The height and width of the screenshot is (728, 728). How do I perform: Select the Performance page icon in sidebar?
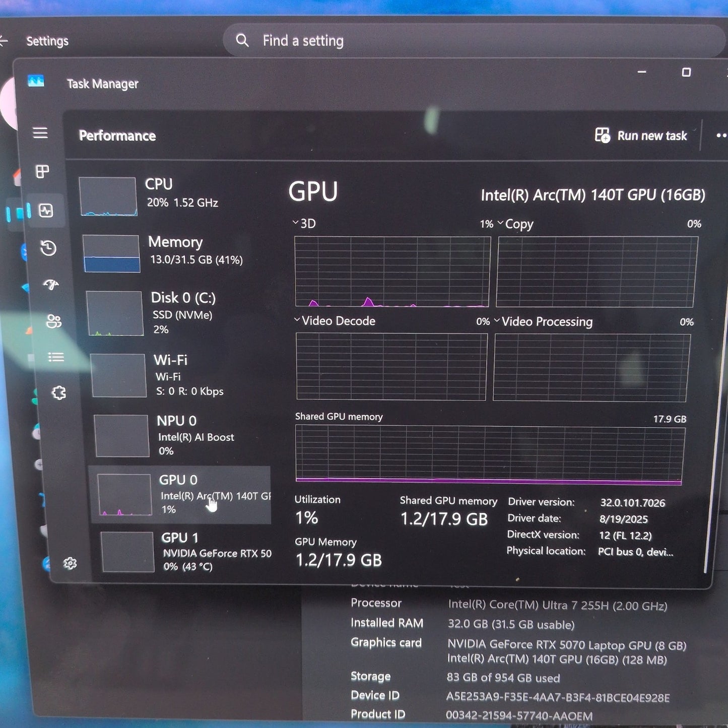coord(46,210)
